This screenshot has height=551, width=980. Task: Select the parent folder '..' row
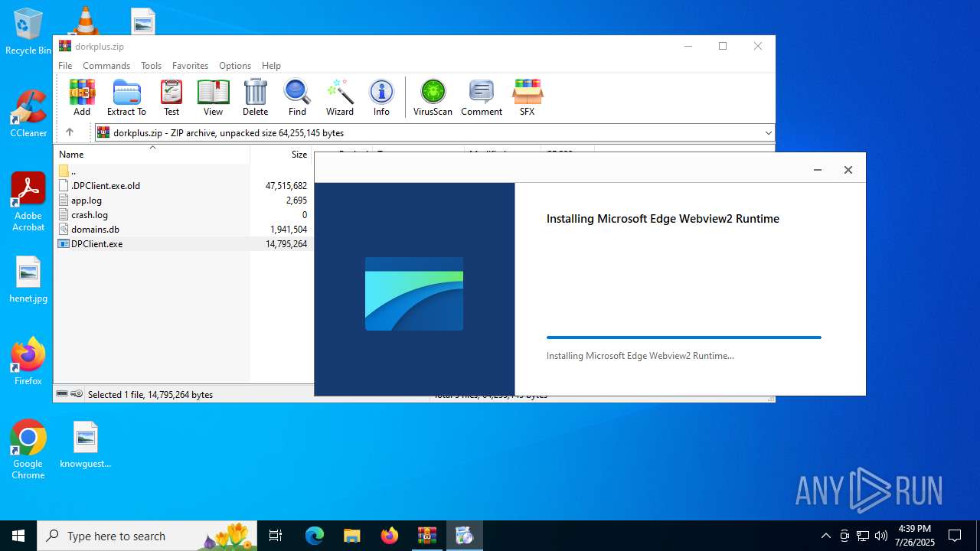[x=182, y=171]
